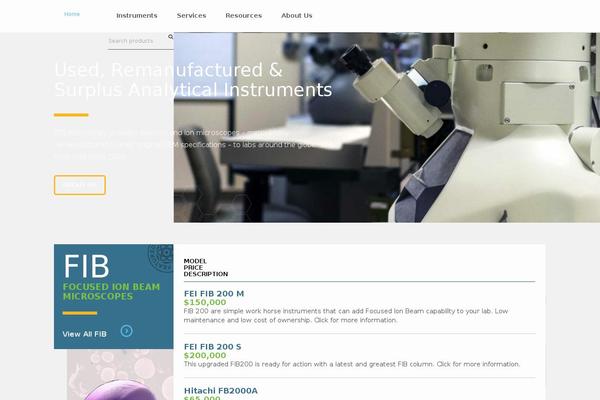
Task: Open the Services menu
Action: point(191,16)
